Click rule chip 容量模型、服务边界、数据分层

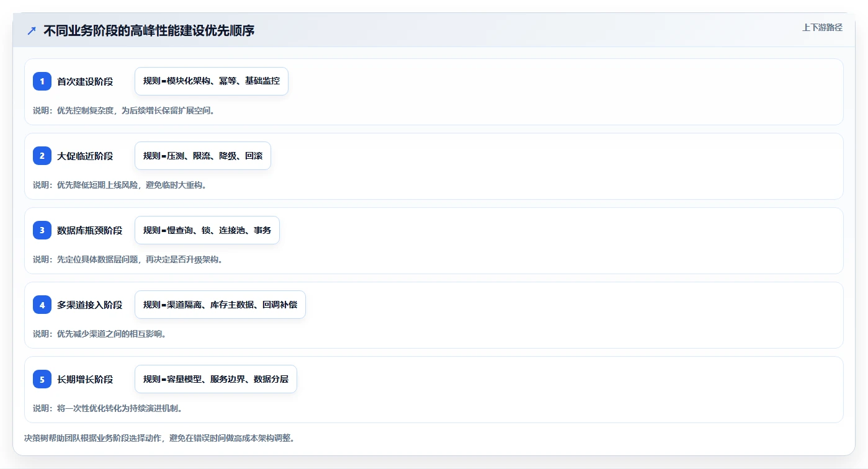(x=216, y=379)
